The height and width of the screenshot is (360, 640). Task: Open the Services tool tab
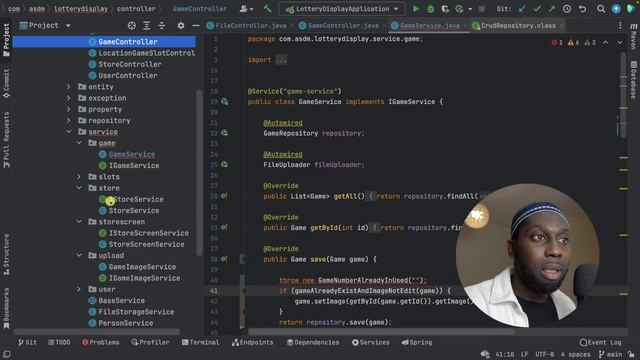(x=371, y=342)
